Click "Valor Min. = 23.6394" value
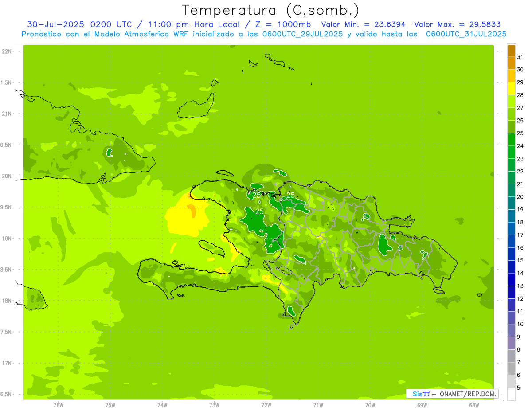The width and height of the screenshot is (532, 411). click(x=363, y=24)
